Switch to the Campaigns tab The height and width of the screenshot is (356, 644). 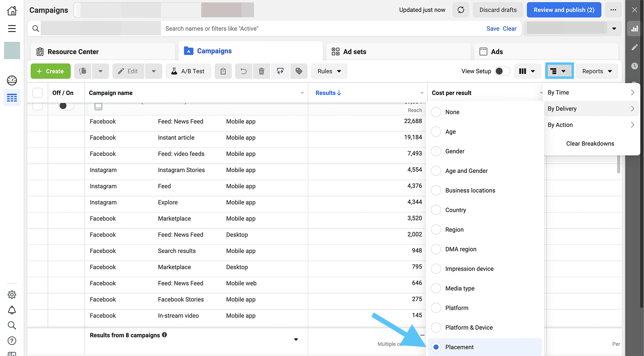click(x=250, y=51)
